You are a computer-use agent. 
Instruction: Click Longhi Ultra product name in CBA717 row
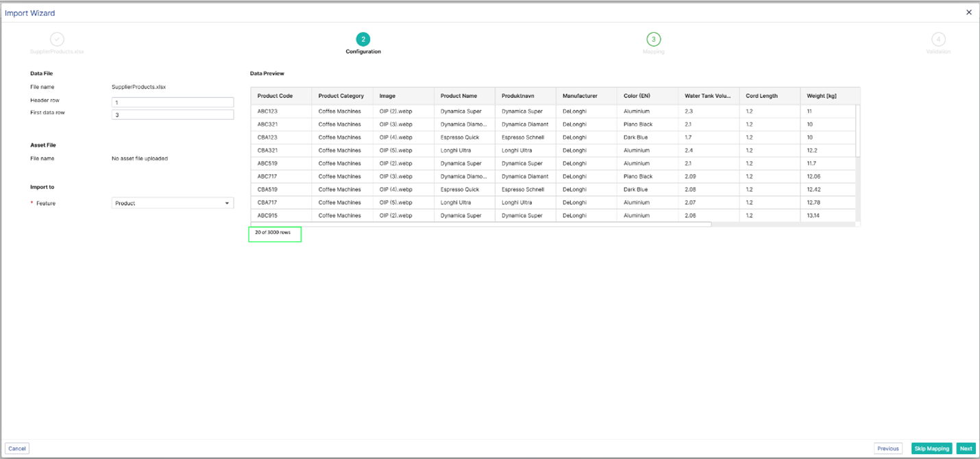[x=464, y=203]
